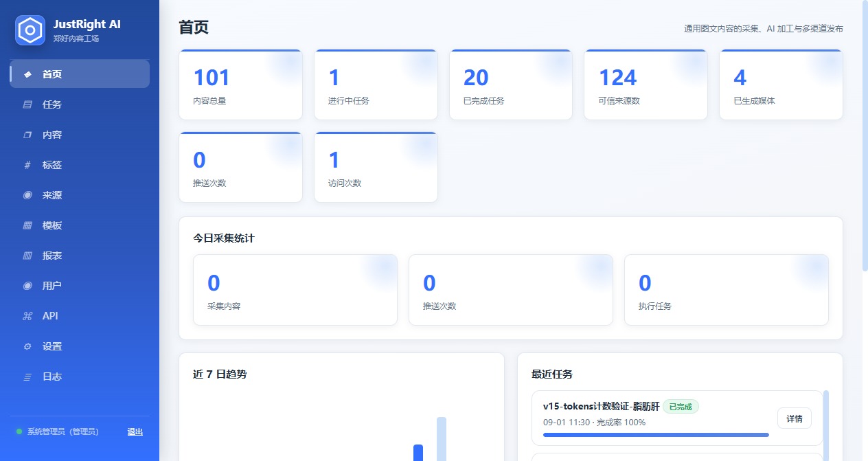Click the 模板 sidebar icon
Image resolution: width=868 pixels, height=461 pixels.
(x=27, y=225)
